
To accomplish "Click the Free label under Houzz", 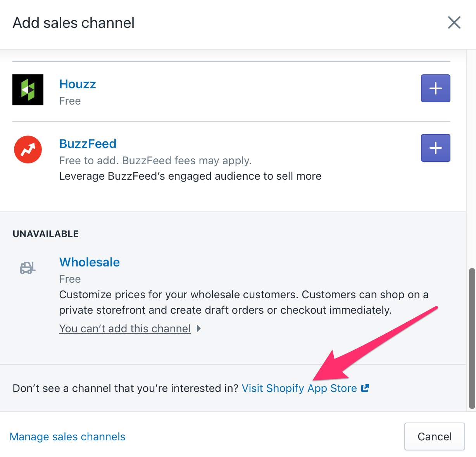I will 70,101.
